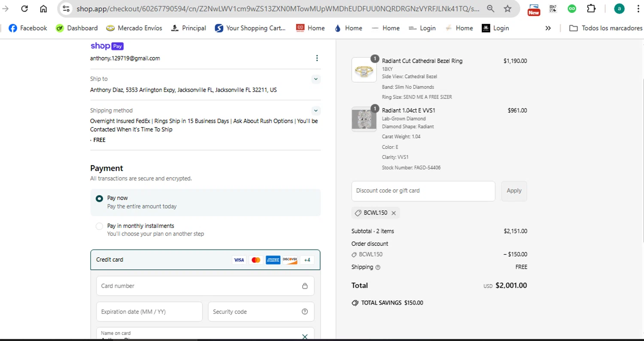This screenshot has height=341, width=644.
Task: Click the $2,001.00 total amount
Action: (x=511, y=285)
